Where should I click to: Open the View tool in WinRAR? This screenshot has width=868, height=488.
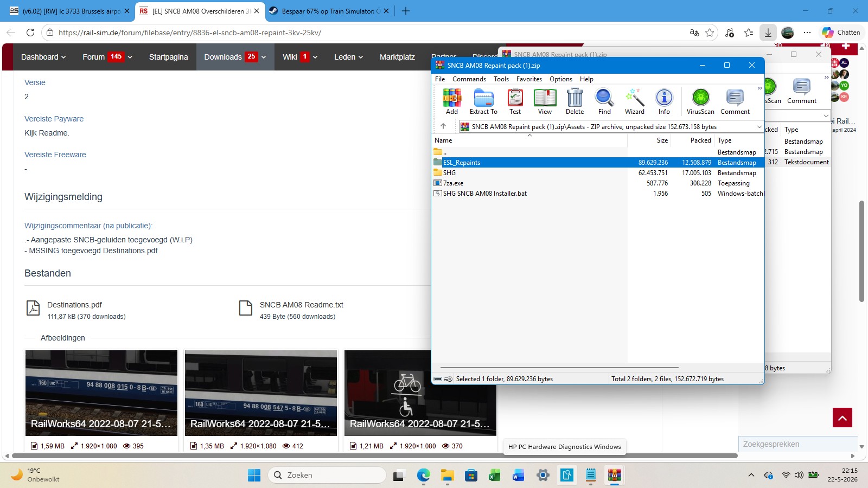click(545, 101)
